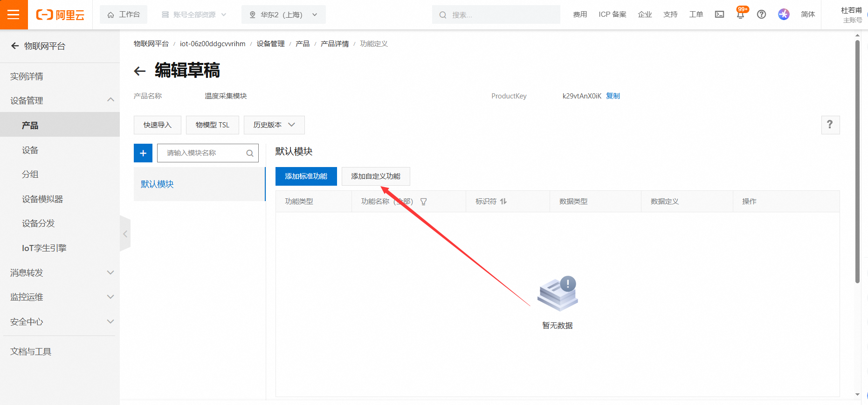Viewport: 868px width, 405px height.
Task: Click the notification bell icon
Action: 740,14
